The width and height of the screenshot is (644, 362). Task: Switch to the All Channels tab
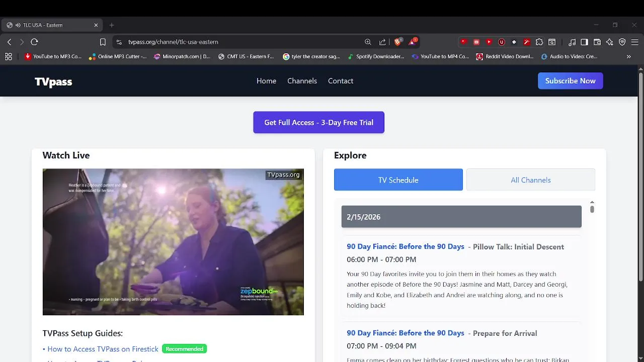(x=531, y=180)
